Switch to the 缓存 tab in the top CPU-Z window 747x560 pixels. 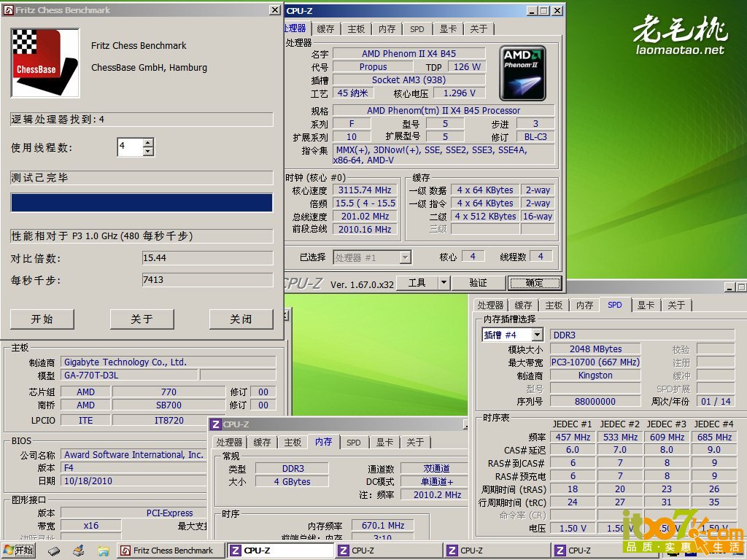[x=326, y=29]
